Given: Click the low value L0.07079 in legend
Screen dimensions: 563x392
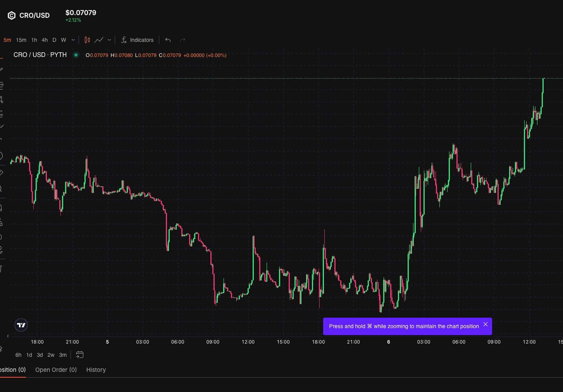Looking at the screenshot, I should (x=146, y=55).
